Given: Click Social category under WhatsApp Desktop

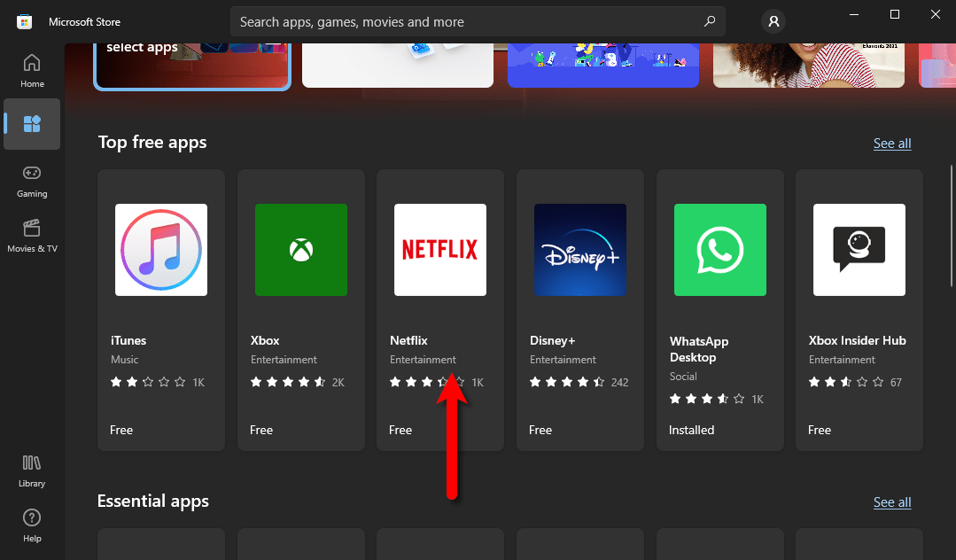Looking at the screenshot, I should click(x=683, y=377).
